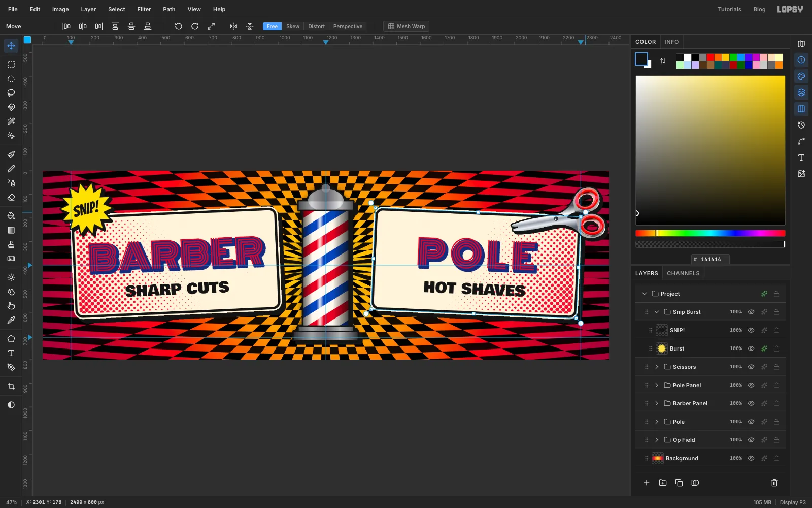Viewport: 812px width, 508px height.
Task: Select the Eraser tool
Action: pos(11,197)
